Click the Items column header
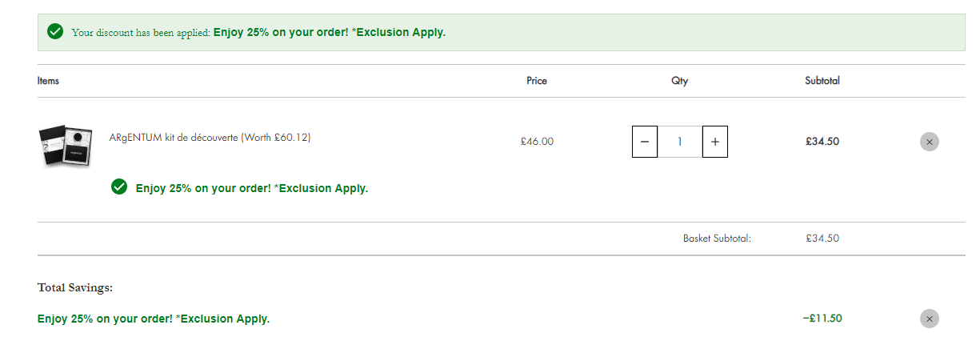This screenshot has width=980, height=357. (48, 81)
